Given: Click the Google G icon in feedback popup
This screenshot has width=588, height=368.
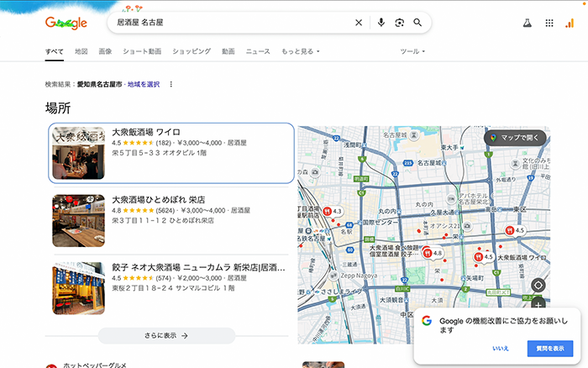Looking at the screenshot, I should coord(427,321).
